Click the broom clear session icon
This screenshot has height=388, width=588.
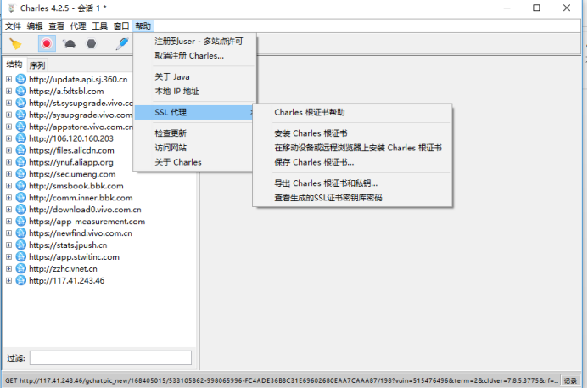15,44
